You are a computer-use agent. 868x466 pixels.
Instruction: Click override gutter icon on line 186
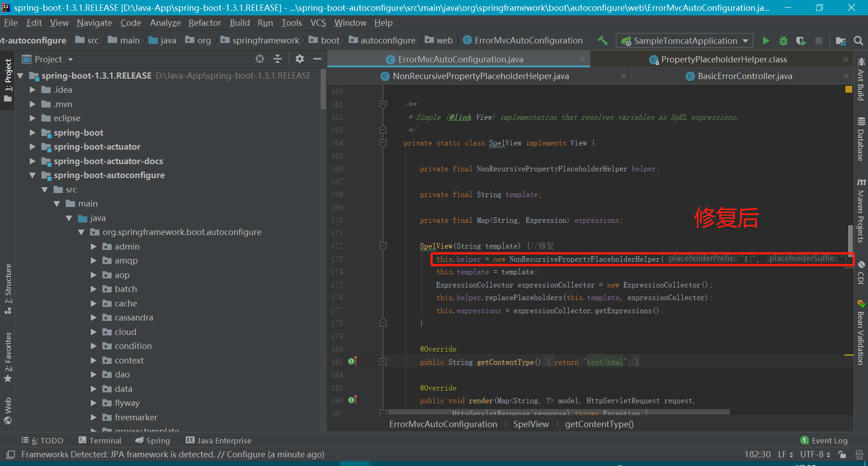353,400
